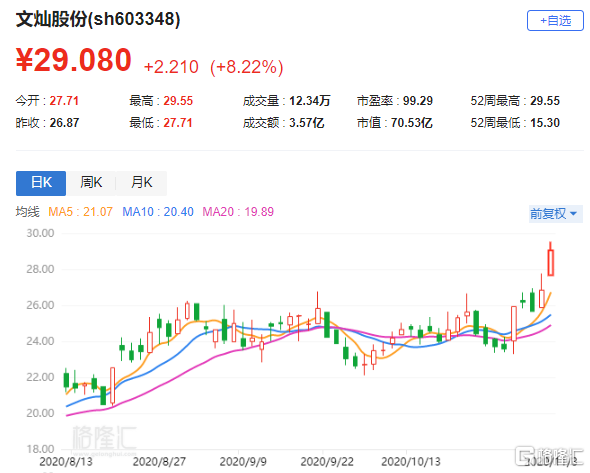Image resolution: width=590 pixels, height=473 pixels.
Task: Click the current price ¥29.080
Action: tap(73, 60)
